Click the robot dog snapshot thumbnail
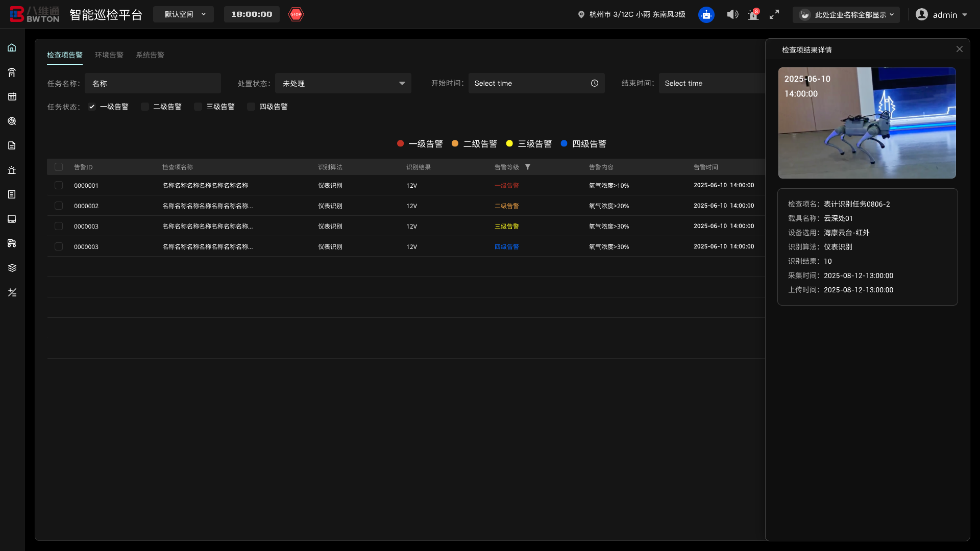The height and width of the screenshot is (551, 980). click(867, 123)
